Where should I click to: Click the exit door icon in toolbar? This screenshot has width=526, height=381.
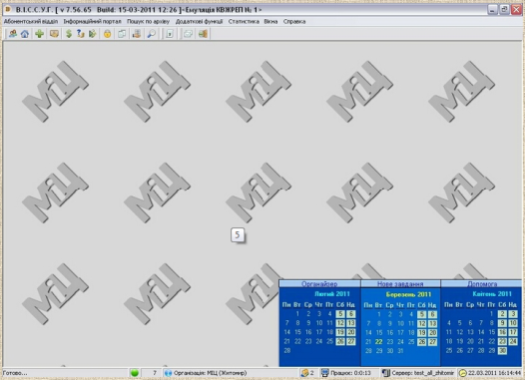click(203, 34)
